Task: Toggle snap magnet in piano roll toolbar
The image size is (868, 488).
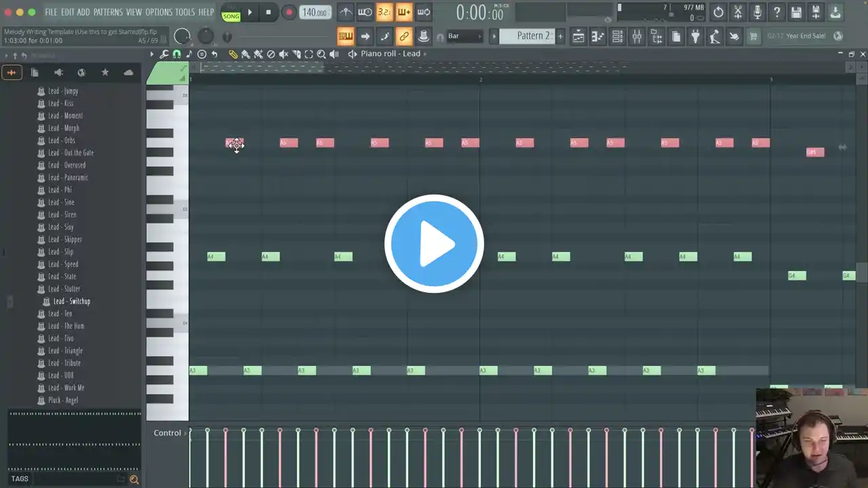Action: 176,54
